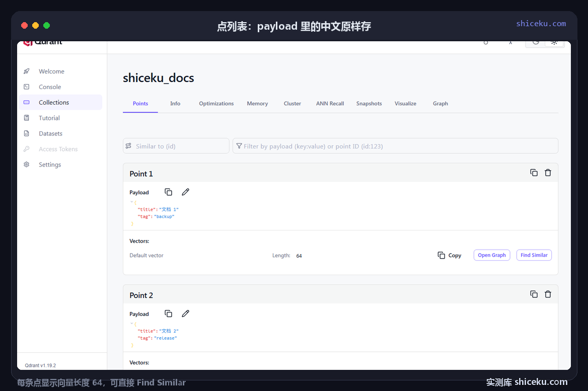Viewport: 588px width, 391px height.
Task: Click the rocket icon beside Welcome
Action: [x=27, y=71]
